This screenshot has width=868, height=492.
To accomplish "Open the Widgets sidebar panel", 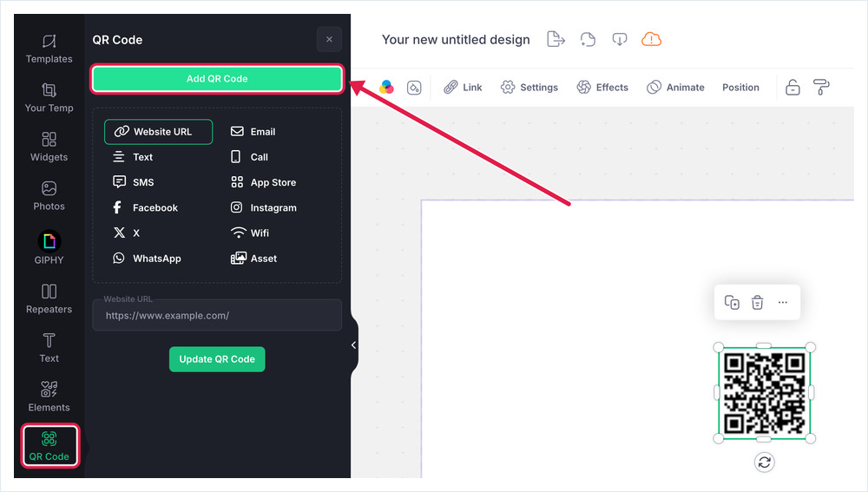I will click(x=49, y=147).
